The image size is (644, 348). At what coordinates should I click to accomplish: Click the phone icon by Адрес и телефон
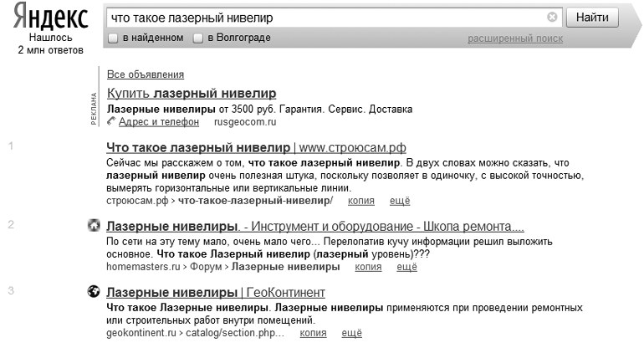[x=112, y=122]
